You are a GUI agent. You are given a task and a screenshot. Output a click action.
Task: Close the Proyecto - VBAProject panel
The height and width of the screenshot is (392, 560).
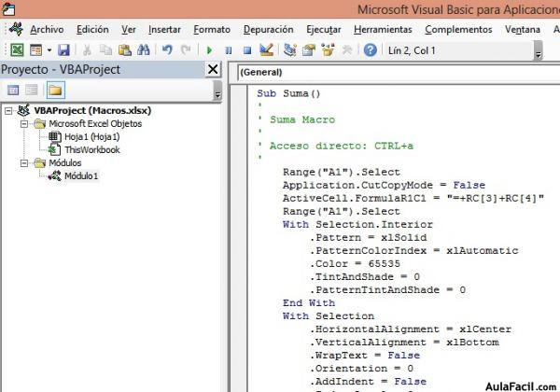point(213,69)
